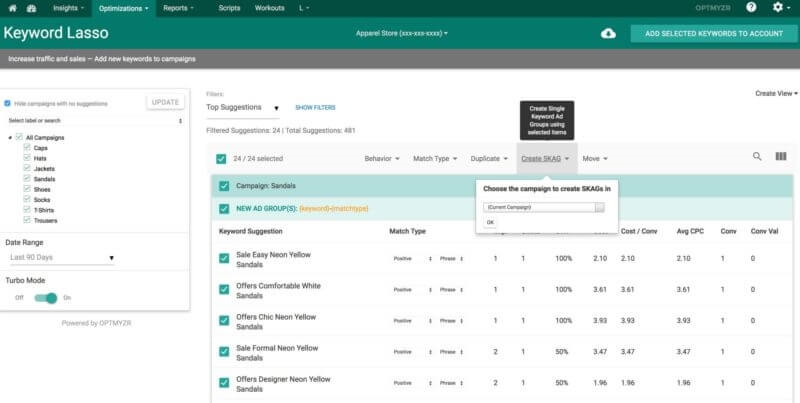The height and width of the screenshot is (403, 800).
Task: Open the column chooser icon
Action: coord(781,157)
